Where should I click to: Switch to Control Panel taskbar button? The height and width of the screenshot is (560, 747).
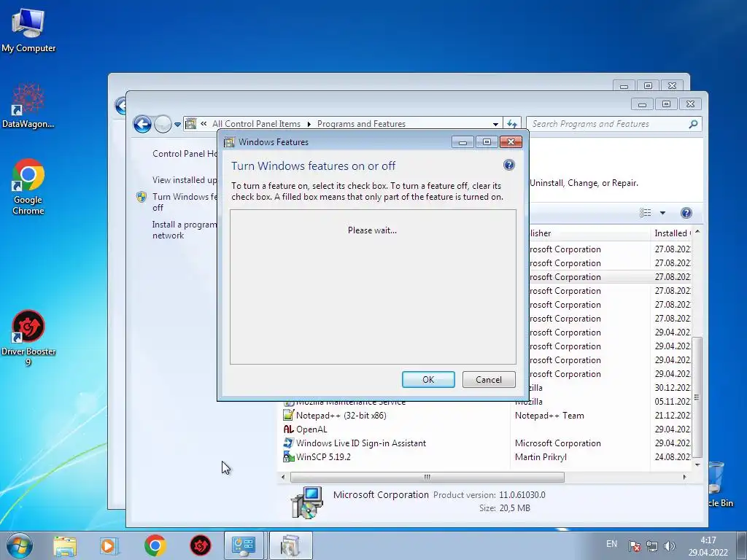tap(244, 545)
